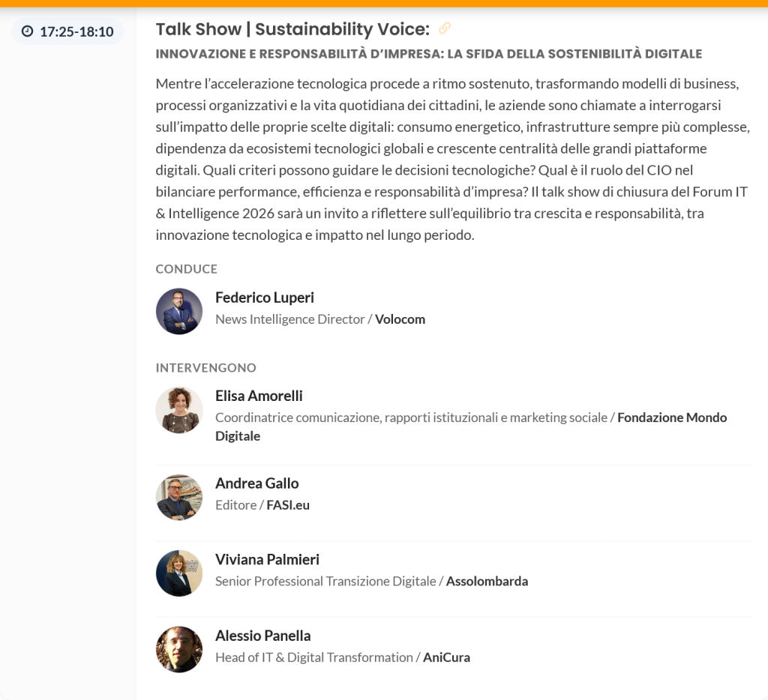Click the AniCura company name
The width and height of the screenshot is (768, 700).
click(446, 657)
